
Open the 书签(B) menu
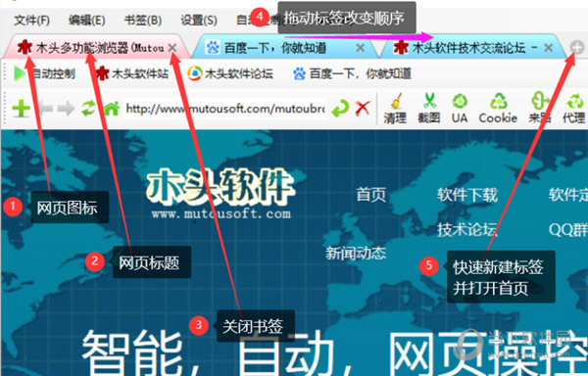pos(143,20)
